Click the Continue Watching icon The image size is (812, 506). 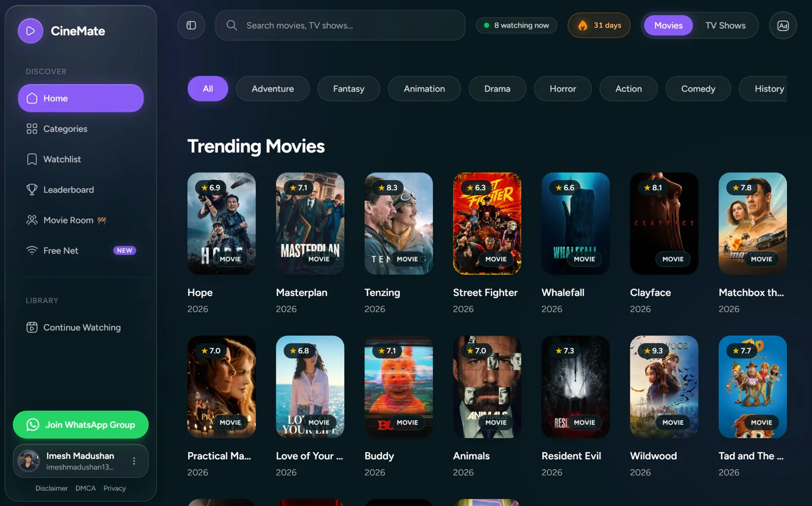[32, 328]
